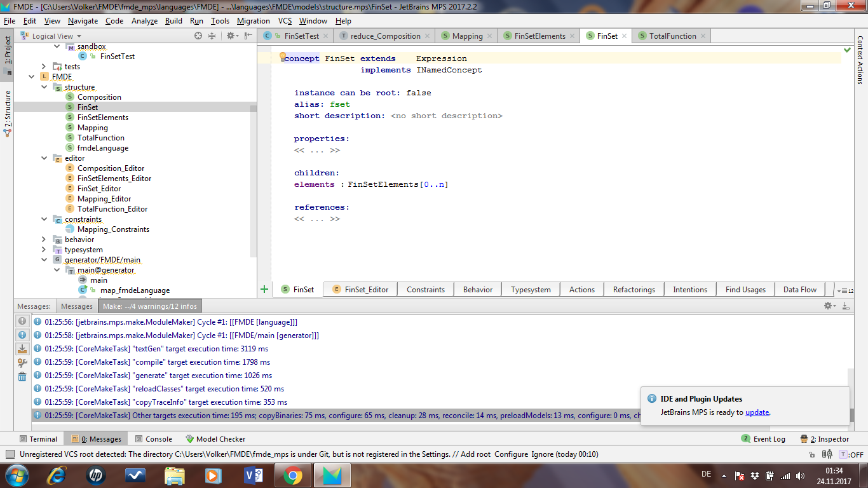
Task: Click the trash icon to clear messages
Action: tap(22, 377)
